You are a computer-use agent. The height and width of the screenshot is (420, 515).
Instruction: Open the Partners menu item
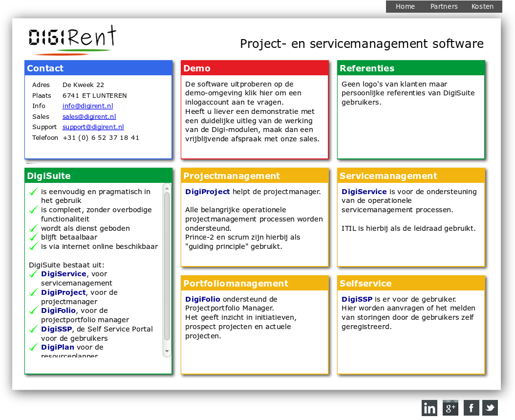pos(444,6)
